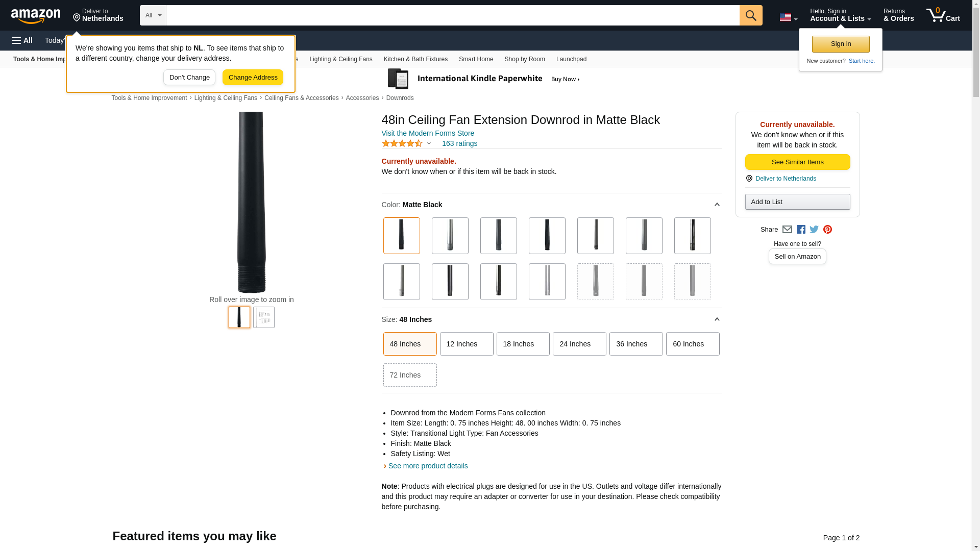The height and width of the screenshot is (551, 980).
Task: Share product via email icon
Action: [787, 230]
